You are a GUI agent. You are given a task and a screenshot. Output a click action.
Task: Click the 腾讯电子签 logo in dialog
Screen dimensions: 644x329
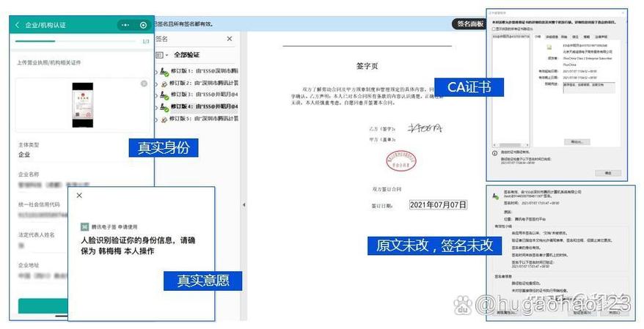click(x=84, y=226)
